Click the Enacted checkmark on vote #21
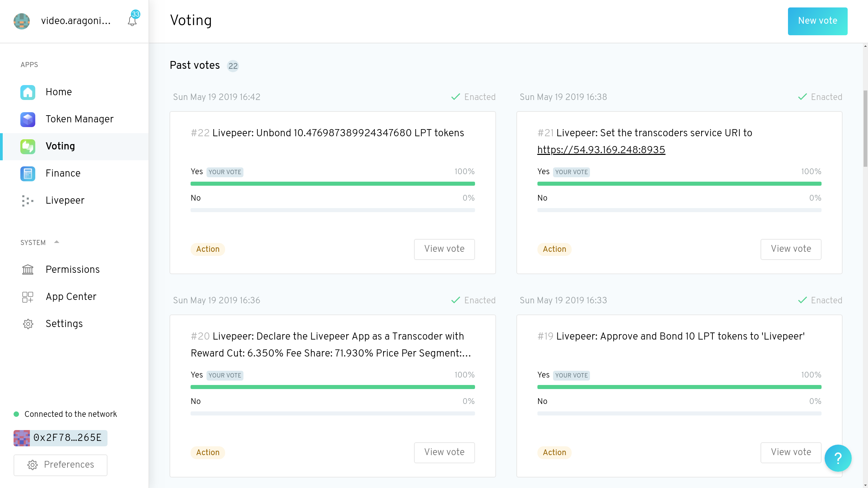The height and width of the screenshot is (488, 868). (802, 97)
